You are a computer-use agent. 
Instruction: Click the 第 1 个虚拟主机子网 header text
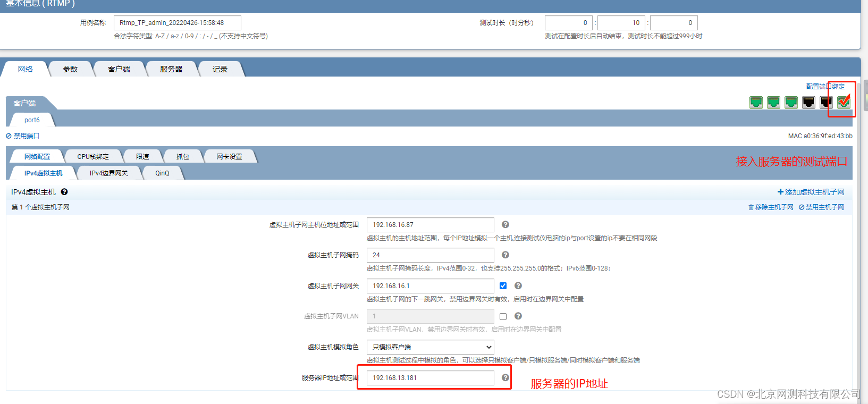40,207
